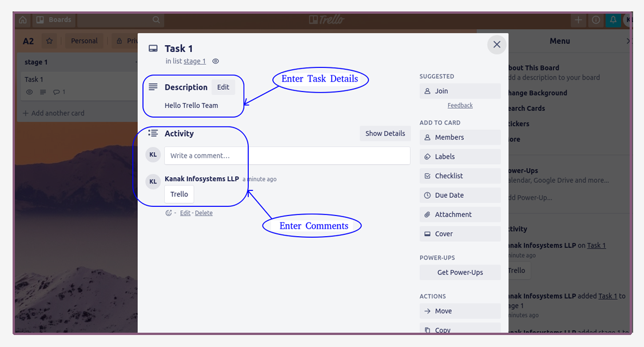Click the Task 1 card title in dialog
The image size is (644, 347).
178,49
